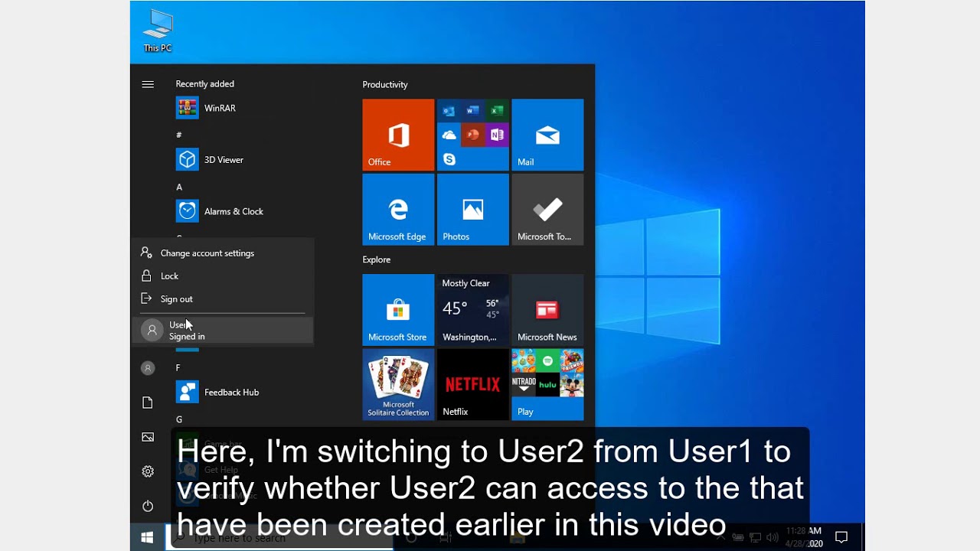Click the Productivity group header

pyautogui.click(x=385, y=85)
